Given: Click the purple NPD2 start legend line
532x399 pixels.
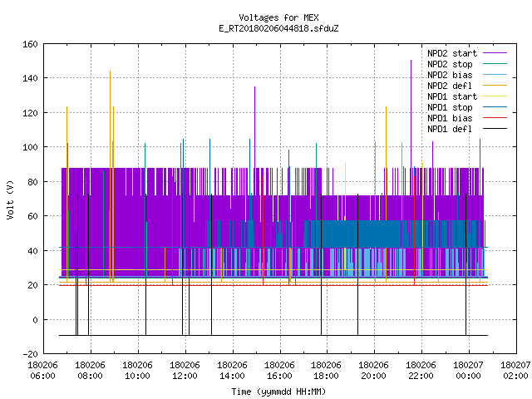Looking at the screenshot, I should coord(495,53).
